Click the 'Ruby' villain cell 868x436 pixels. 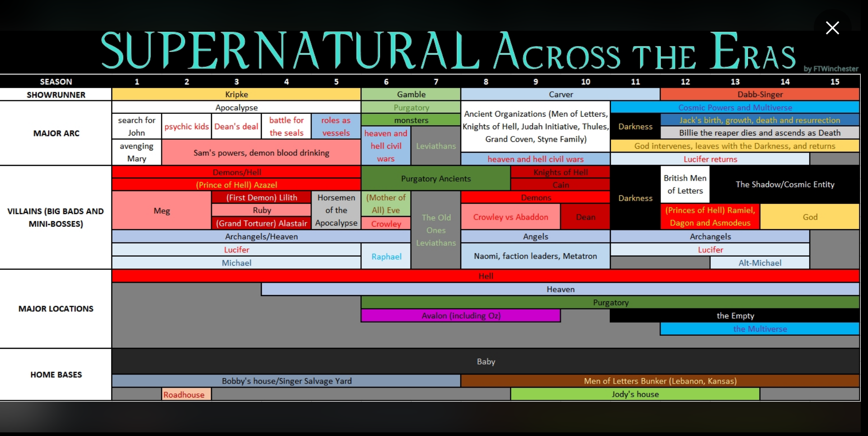261,210
